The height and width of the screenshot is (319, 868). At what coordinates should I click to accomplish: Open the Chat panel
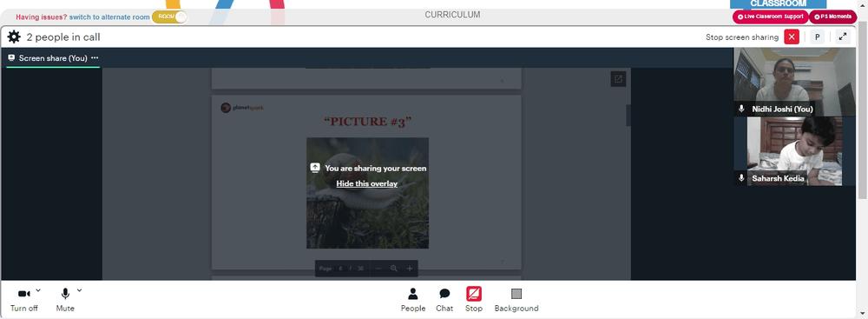(444, 300)
